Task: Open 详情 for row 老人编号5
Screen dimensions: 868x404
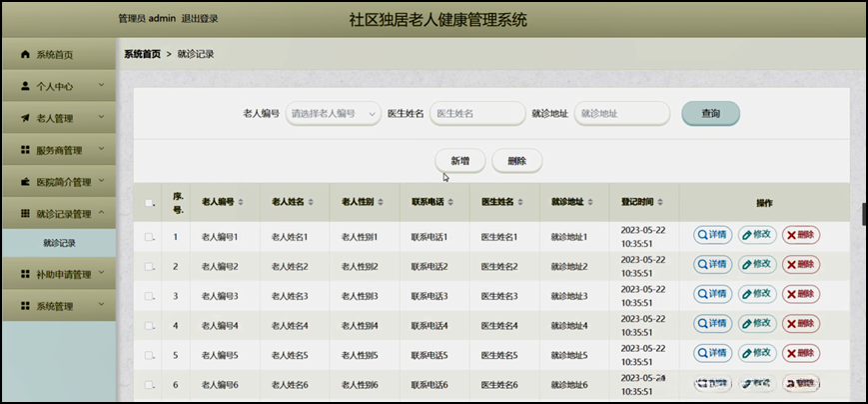Action: tap(712, 353)
